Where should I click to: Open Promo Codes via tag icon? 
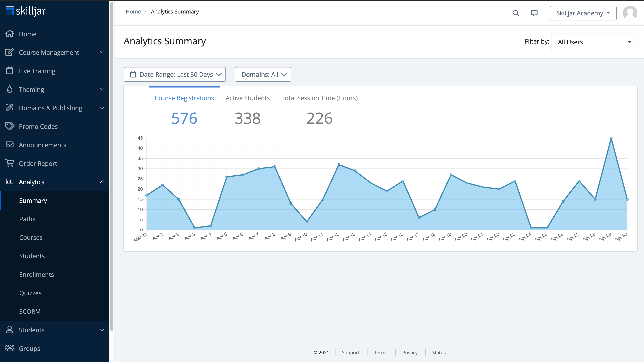(x=9, y=126)
